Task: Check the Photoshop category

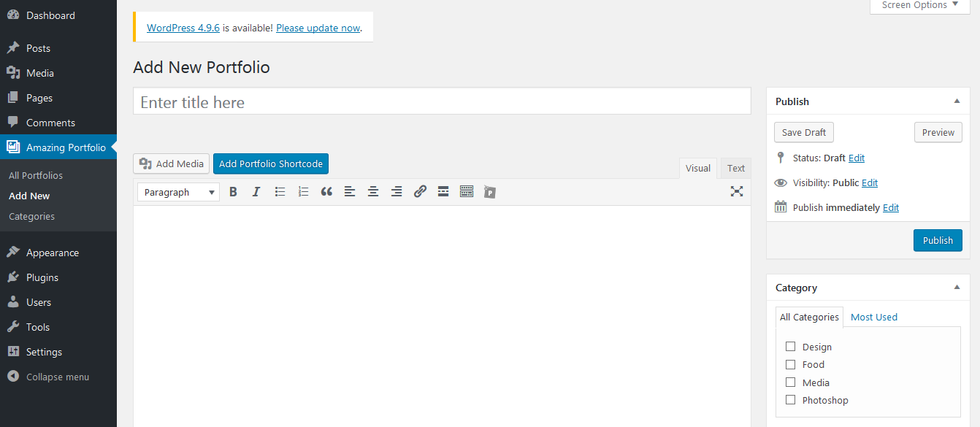Action: 790,400
